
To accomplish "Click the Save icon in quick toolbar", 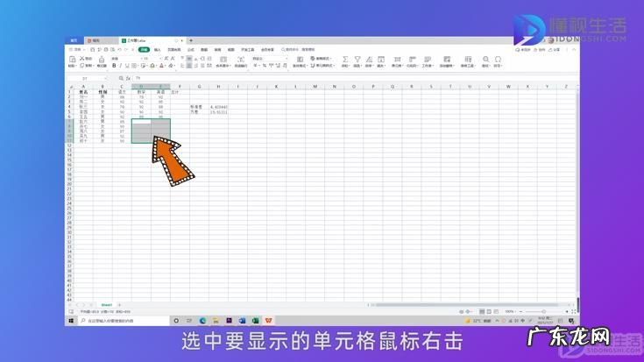I will point(93,50).
